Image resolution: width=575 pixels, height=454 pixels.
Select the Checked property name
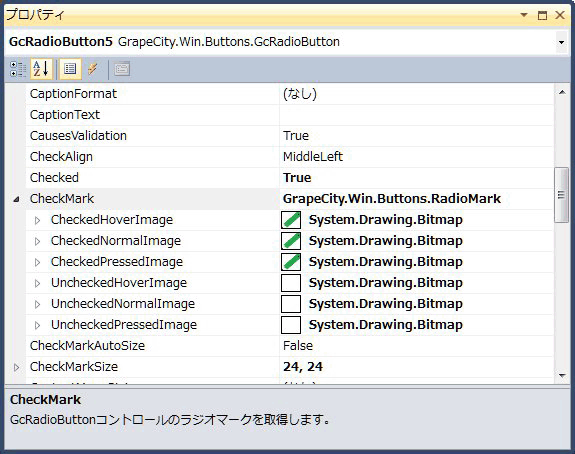coord(54,177)
